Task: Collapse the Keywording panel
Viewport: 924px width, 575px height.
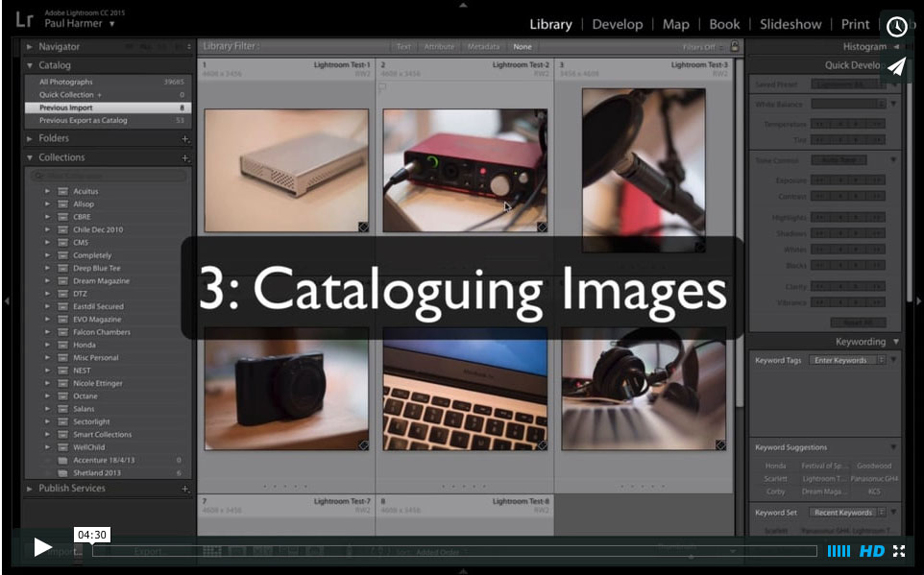Action: [896, 342]
